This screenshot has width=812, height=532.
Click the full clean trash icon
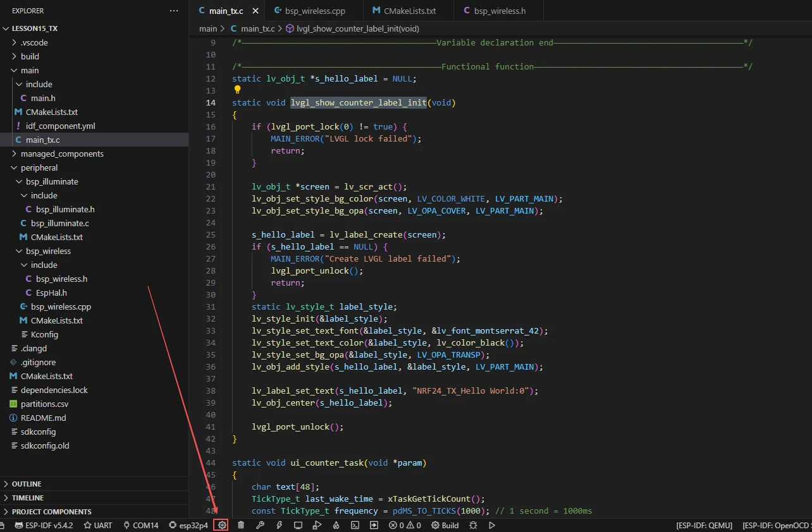point(241,525)
